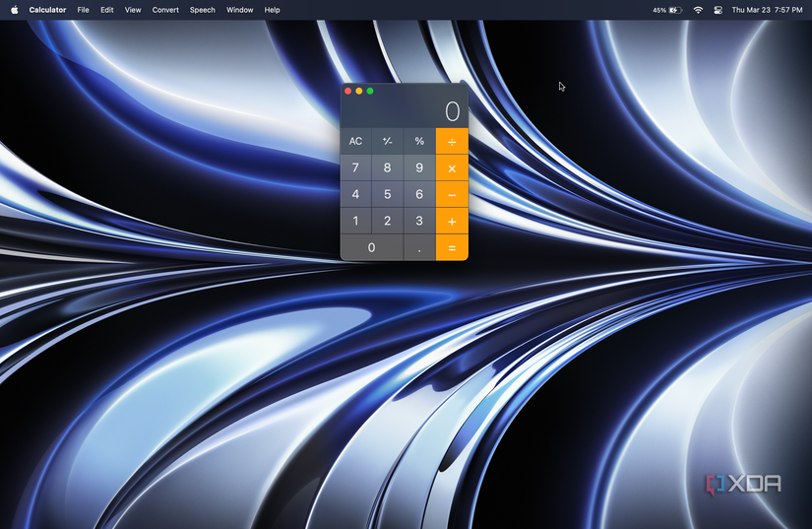Close the Calculator window with red button
This screenshot has height=529, width=812.
coord(348,91)
